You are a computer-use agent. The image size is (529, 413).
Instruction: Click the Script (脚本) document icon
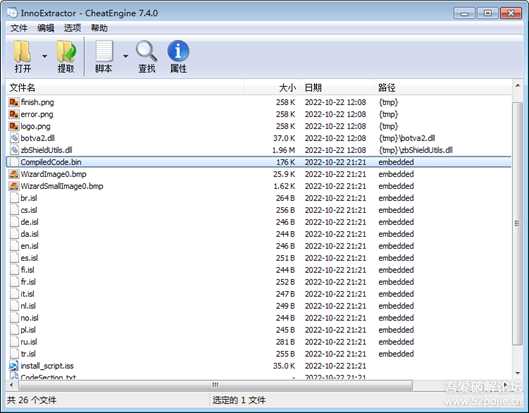click(x=104, y=51)
